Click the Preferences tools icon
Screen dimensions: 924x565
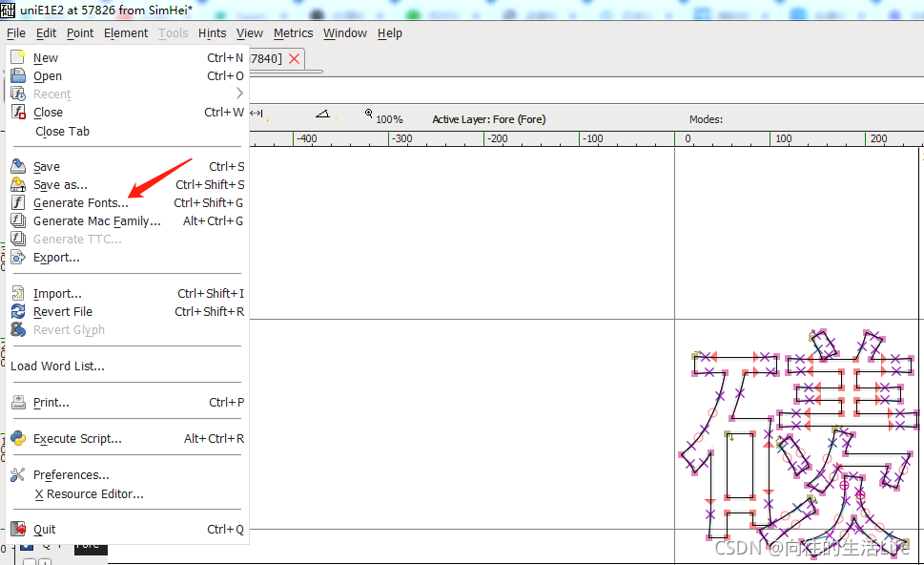(18, 474)
